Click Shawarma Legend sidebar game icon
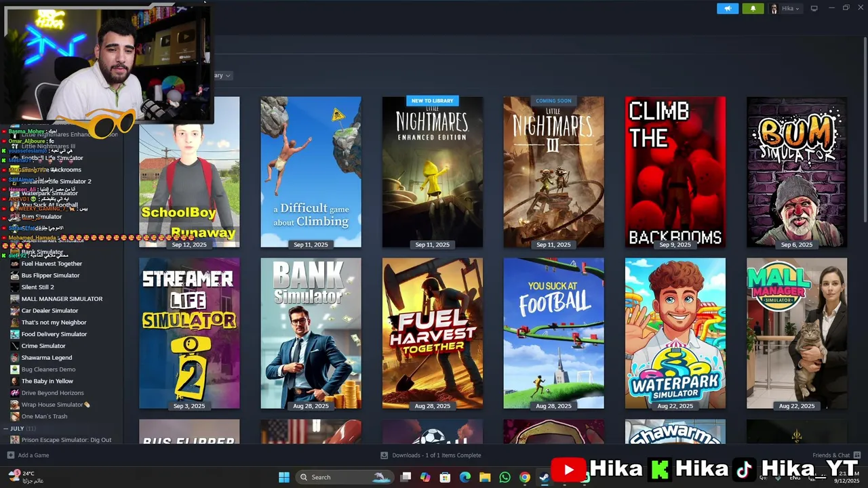The width and height of the screenshot is (868, 488). tap(15, 358)
